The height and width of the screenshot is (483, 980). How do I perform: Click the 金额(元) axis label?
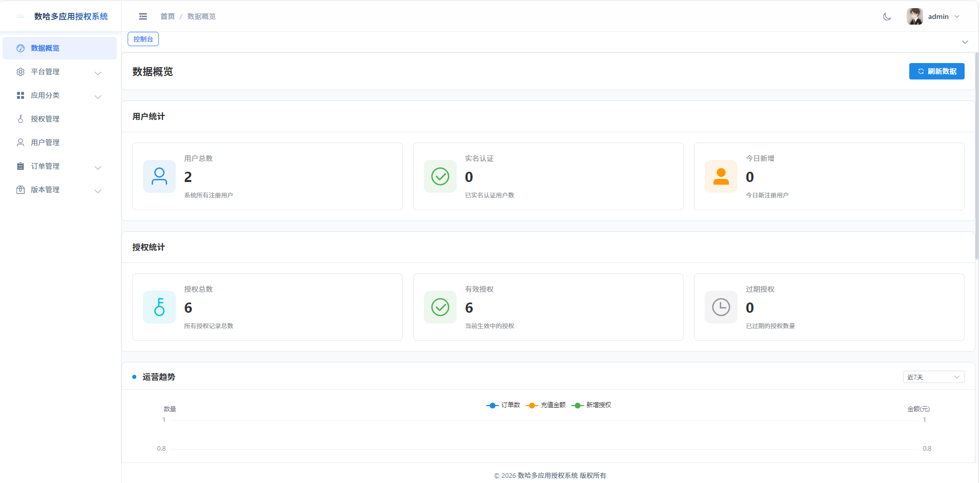pos(918,409)
